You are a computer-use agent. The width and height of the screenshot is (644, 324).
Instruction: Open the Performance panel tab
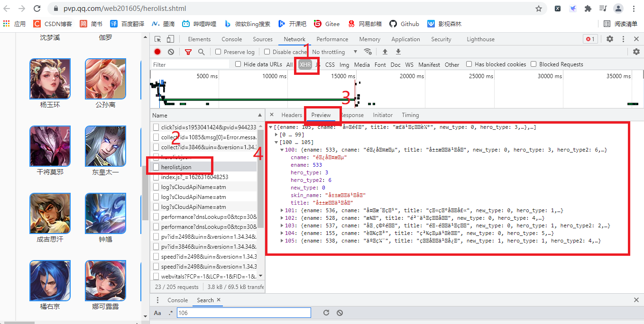click(332, 39)
